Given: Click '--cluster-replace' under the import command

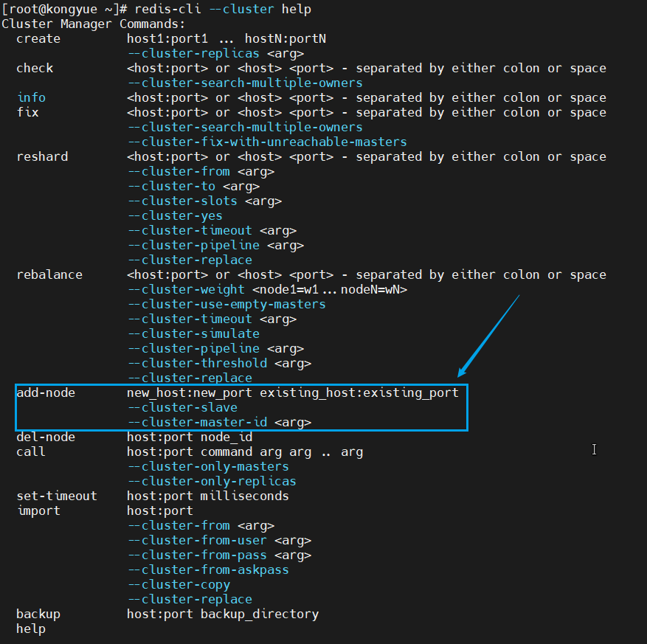Looking at the screenshot, I should click(x=190, y=600).
